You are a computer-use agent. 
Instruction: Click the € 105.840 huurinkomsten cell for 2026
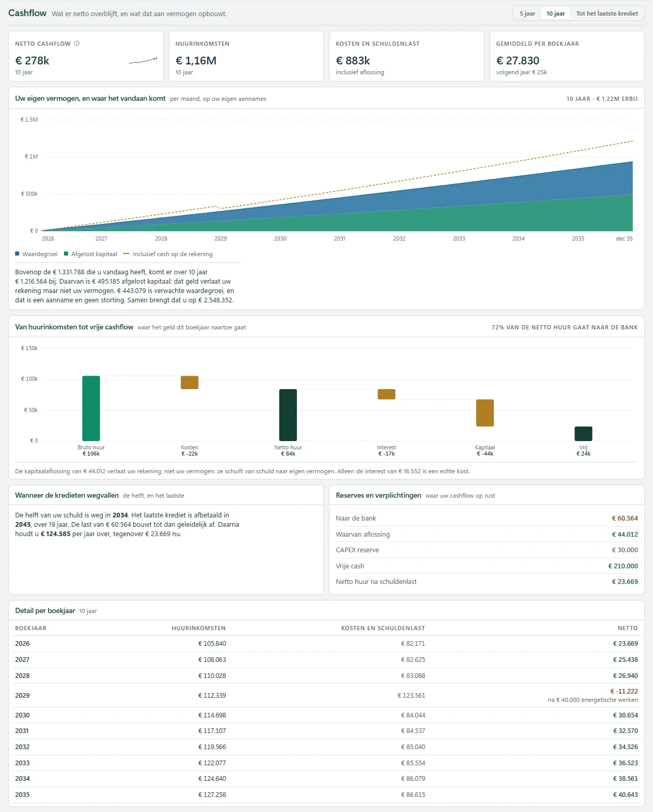pos(212,644)
